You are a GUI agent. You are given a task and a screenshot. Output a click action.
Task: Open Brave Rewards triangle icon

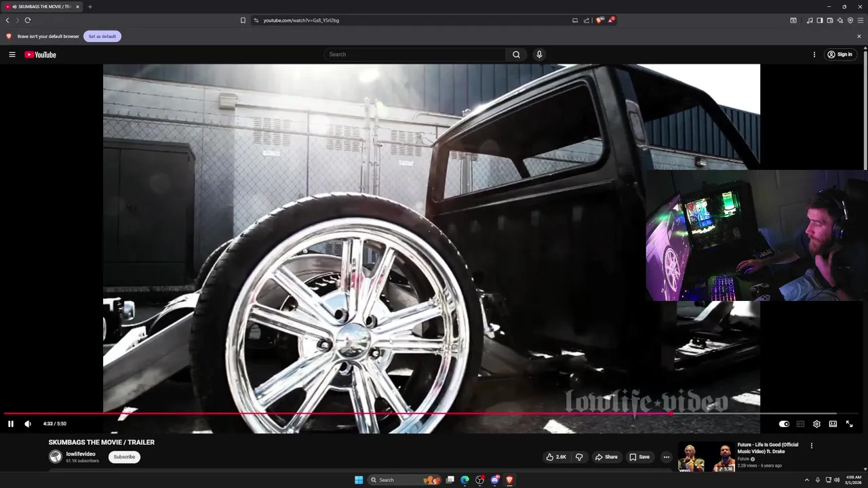tap(611, 20)
